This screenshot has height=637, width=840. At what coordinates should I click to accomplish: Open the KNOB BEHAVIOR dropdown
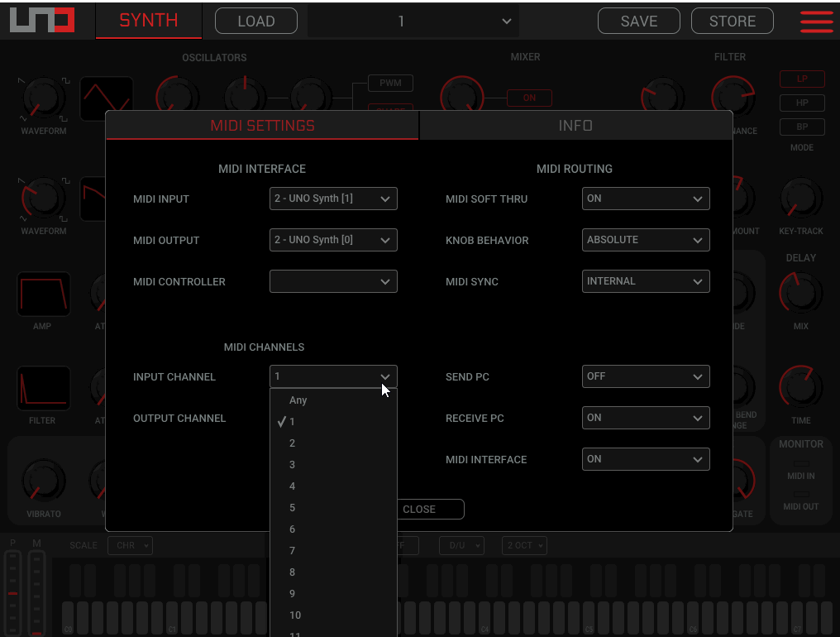[x=646, y=240]
